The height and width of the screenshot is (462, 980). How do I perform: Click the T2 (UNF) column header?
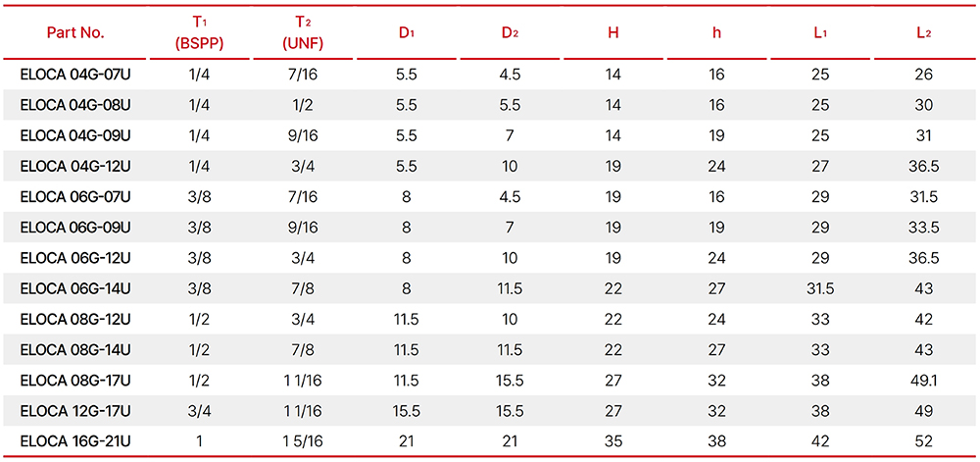point(303,32)
